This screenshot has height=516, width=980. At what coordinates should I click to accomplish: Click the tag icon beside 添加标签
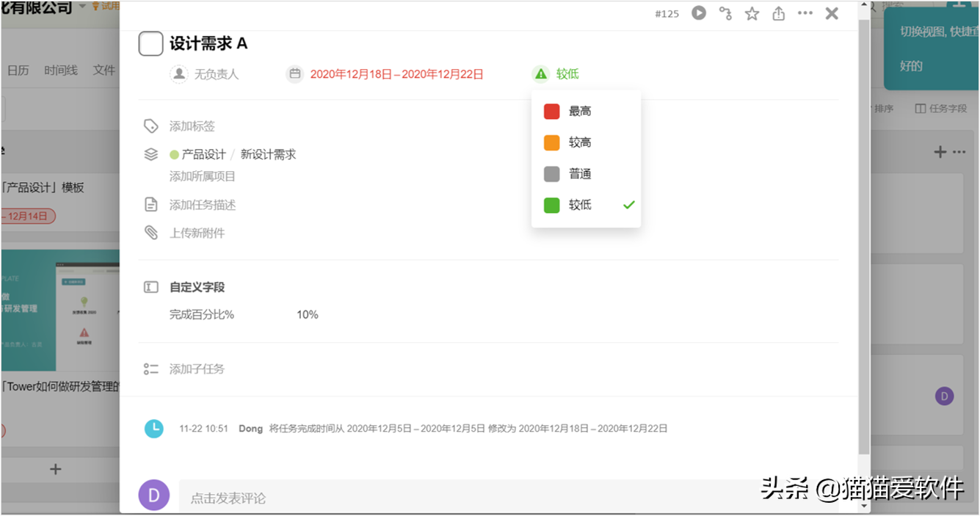point(151,126)
